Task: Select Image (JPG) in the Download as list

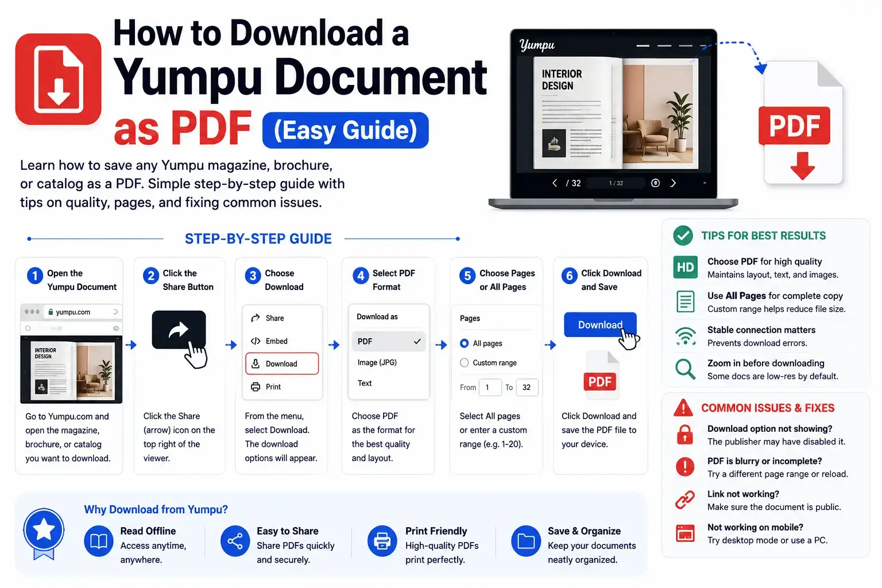Action: (x=388, y=362)
